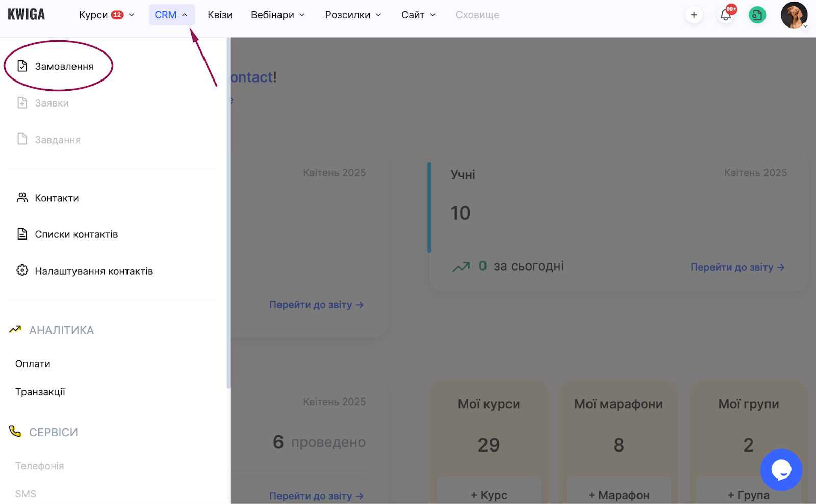This screenshot has height=504, width=816.
Task: Select the СЕРВІСИ phone icon
Action: (15, 431)
